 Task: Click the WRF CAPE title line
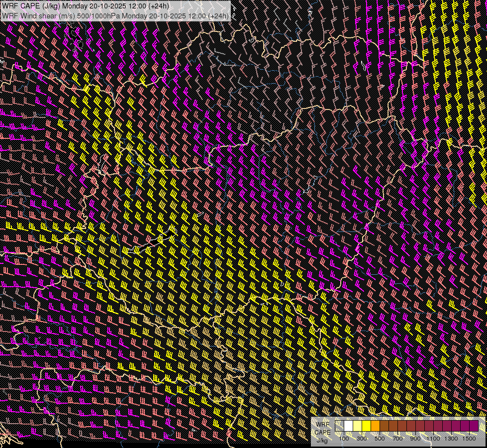pyautogui.click(x=86, y=6)
